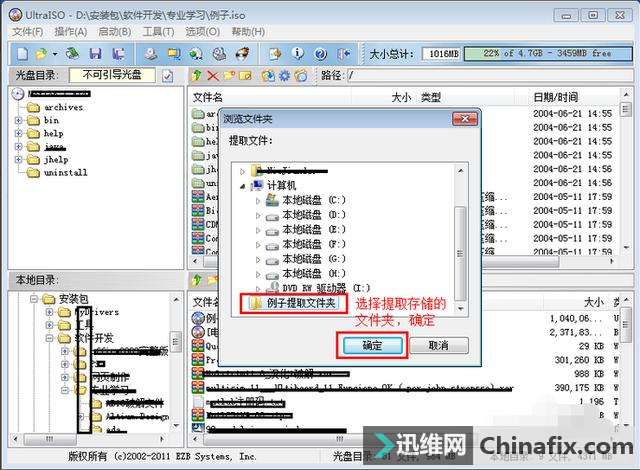Viewport: 640px width, 470px height.
Task: Click the disc capacity bar showing 22% of 4.7GB
Action: click(x=548, y=53)
